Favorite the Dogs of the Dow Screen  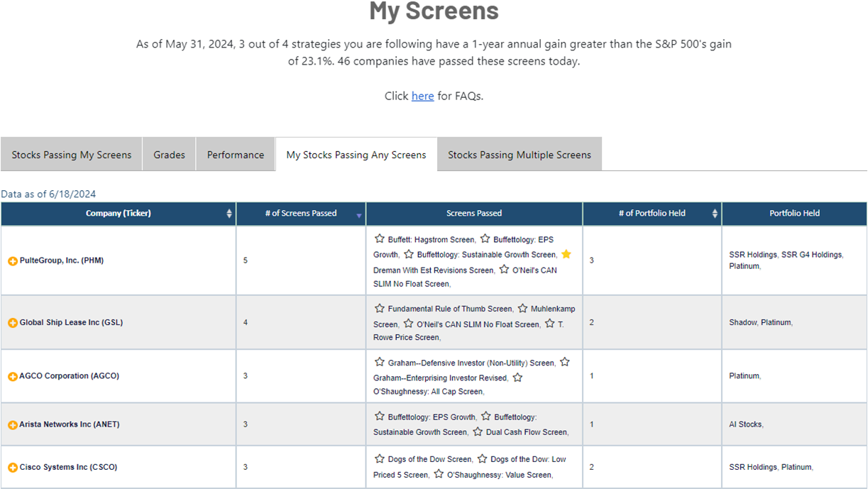click(x=380, y=458)
